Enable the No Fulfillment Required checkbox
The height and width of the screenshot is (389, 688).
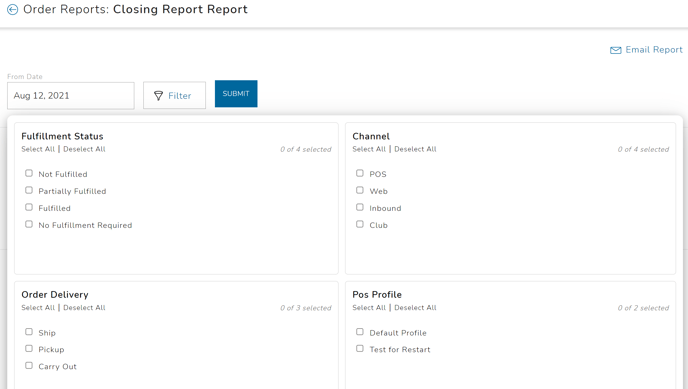point(29,224)
